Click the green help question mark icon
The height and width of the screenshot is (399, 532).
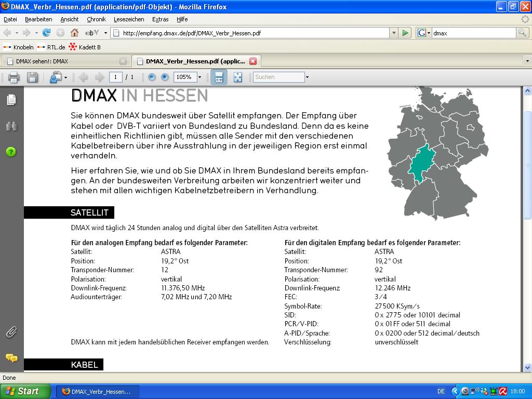pos(11,152)
